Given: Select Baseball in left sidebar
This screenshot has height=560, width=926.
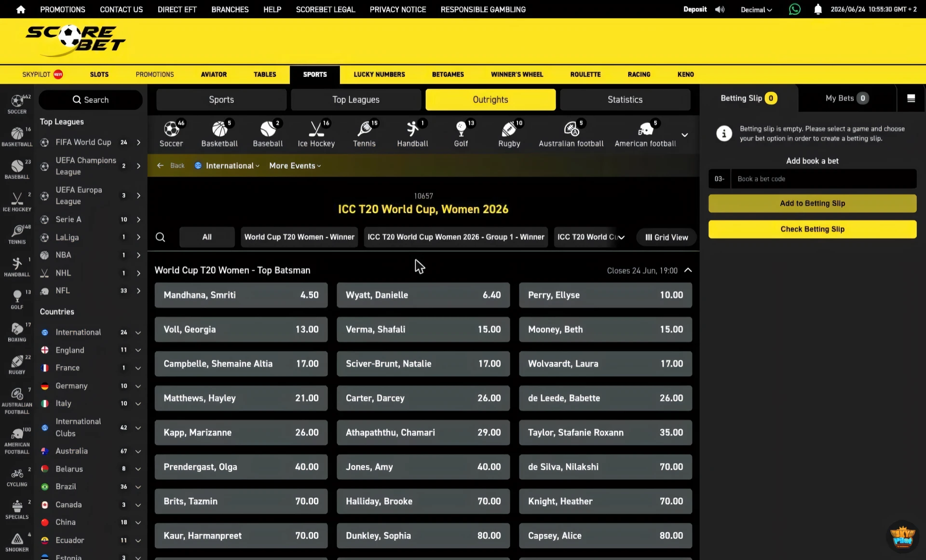Looking at the screenshot, I should pos(17,169).
